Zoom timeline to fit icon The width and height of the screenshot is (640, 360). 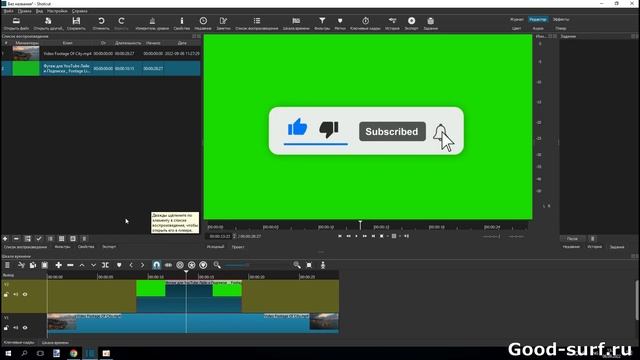(309, 265)
